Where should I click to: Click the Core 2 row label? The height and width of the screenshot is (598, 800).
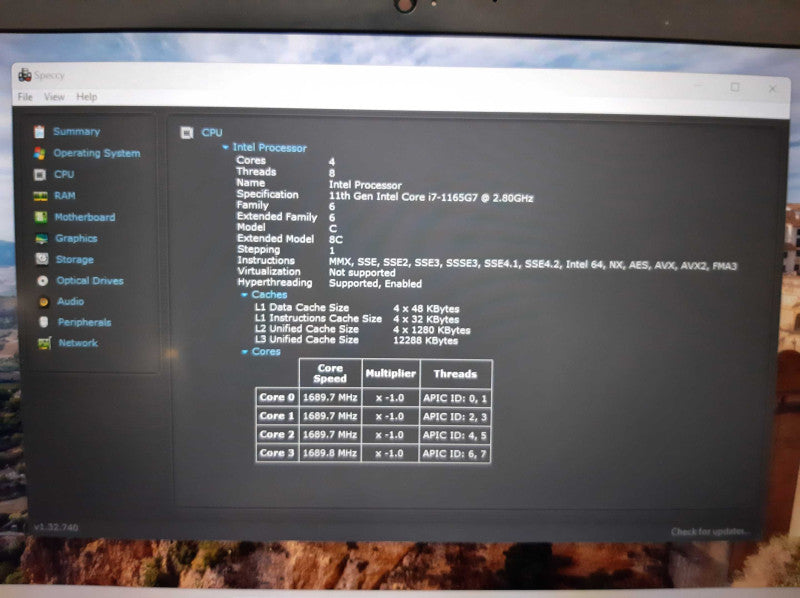coord(277,435)
